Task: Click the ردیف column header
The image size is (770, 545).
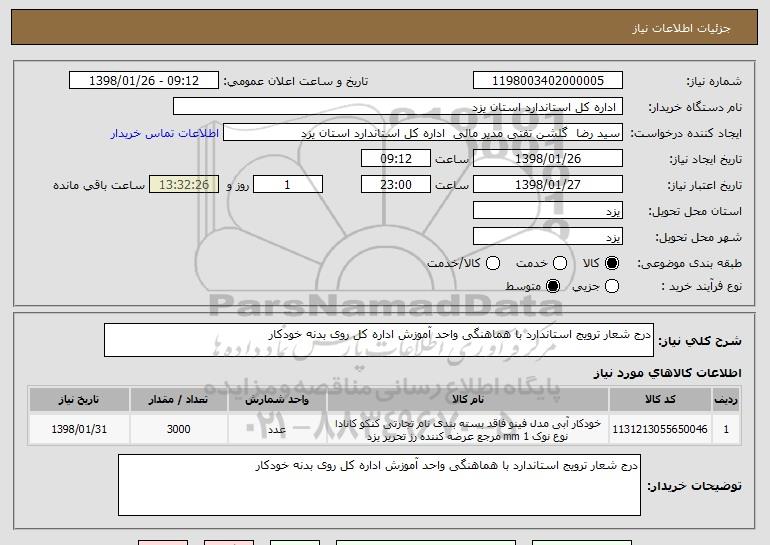Action: click(726, 400)
